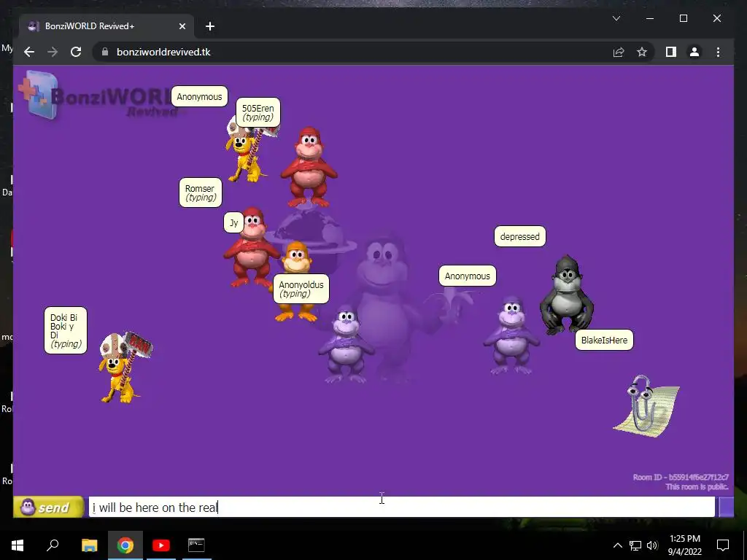Image resolution: width=747 pixels, height=560 pixels.
Task: Open tab search dropdown arrow
Action: coord(616,18)
